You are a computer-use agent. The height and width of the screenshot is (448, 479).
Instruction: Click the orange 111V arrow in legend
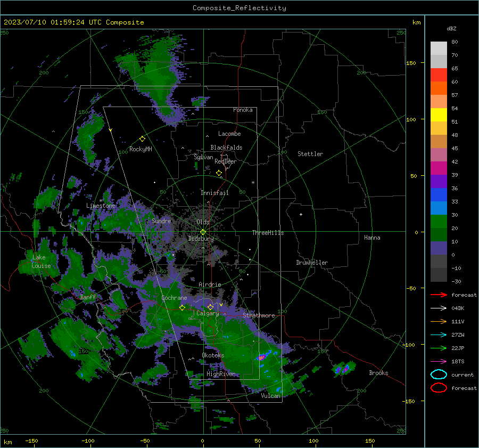point(439,321)
